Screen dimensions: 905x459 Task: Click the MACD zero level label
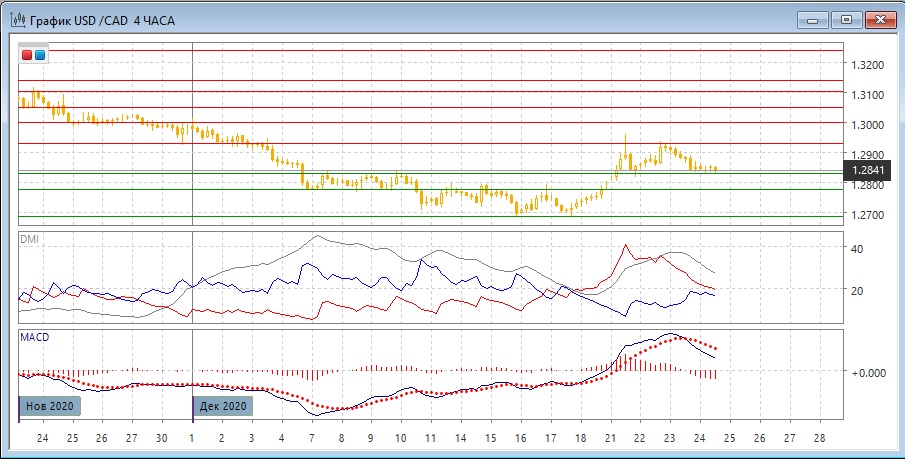(866, 372)
